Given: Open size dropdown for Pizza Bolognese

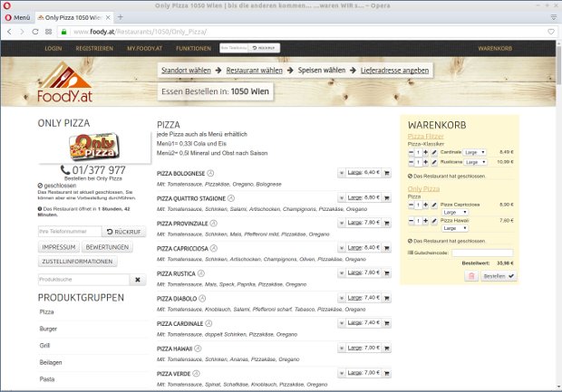Looking at the screenshot, I should pos(341,173).
